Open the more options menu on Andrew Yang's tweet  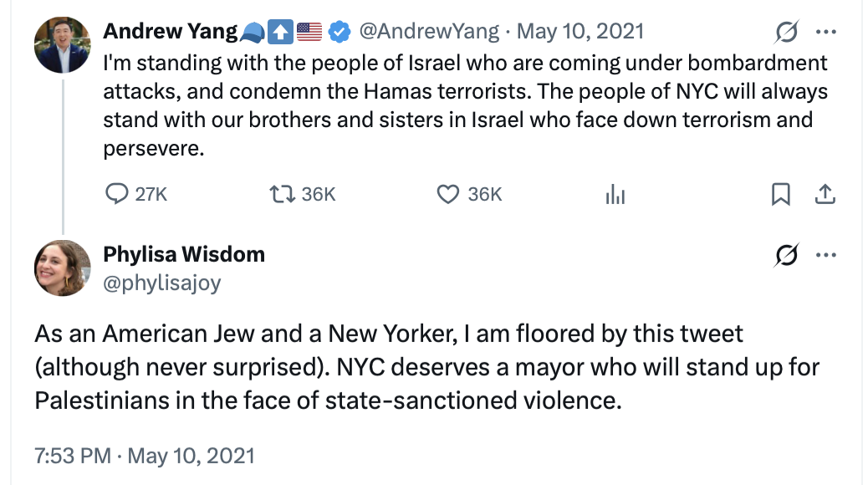[826, 33]
